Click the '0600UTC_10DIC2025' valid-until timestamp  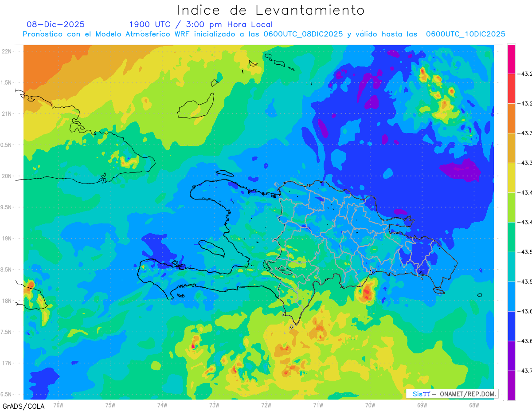pos(465,34)
